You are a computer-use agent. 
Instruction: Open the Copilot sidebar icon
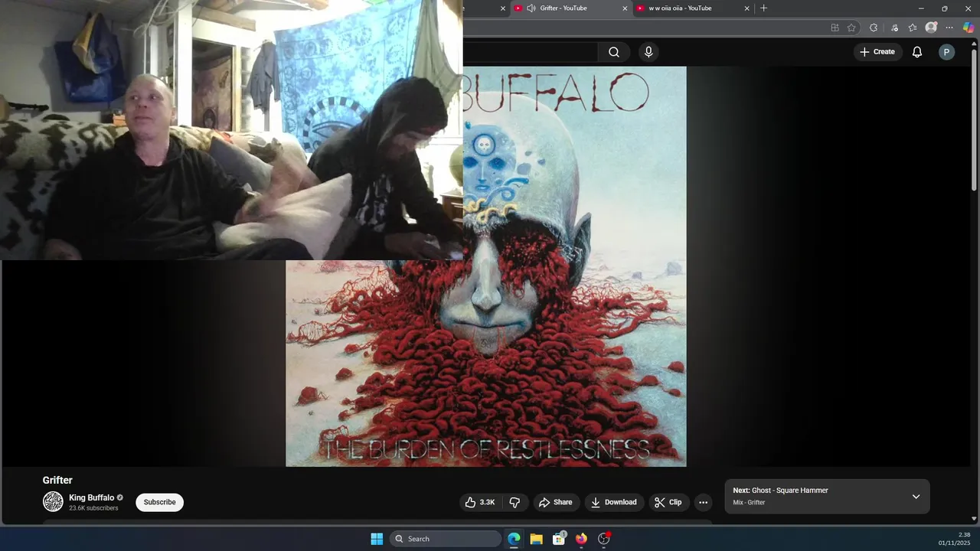(x=969, y=28)
